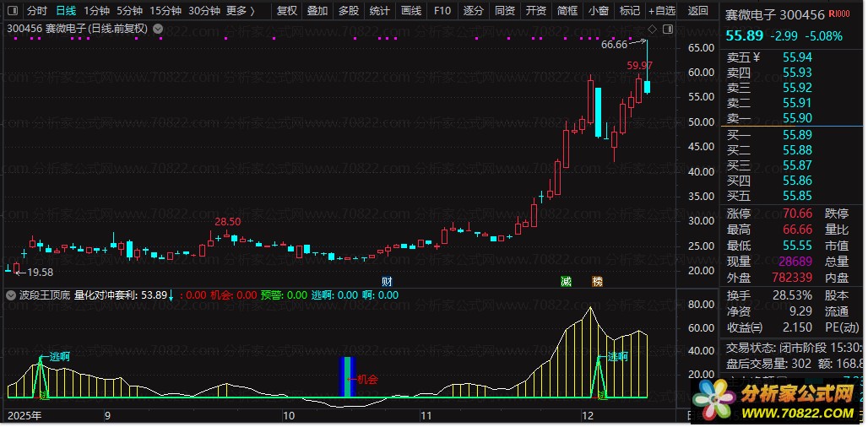Select the 日线 daily period
Viewport: 868px width, 427px height.
[67, 10]
